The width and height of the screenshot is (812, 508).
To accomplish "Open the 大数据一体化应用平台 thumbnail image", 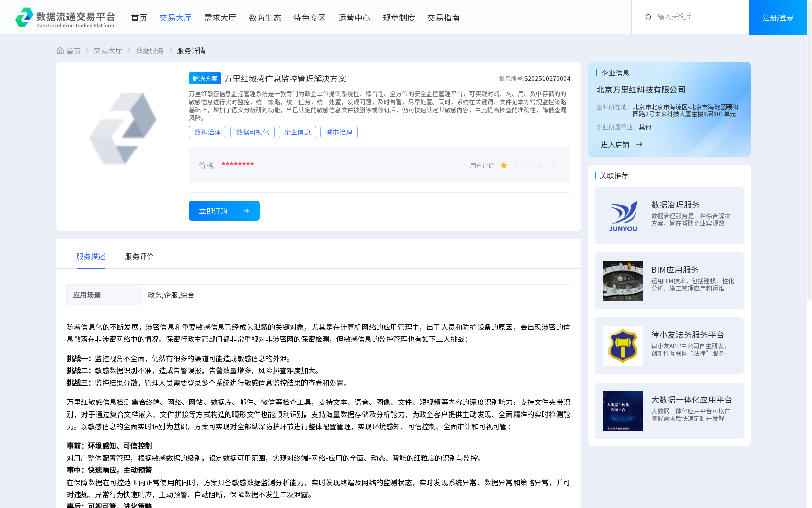I will pyautogui.click(x=623, y=411).
